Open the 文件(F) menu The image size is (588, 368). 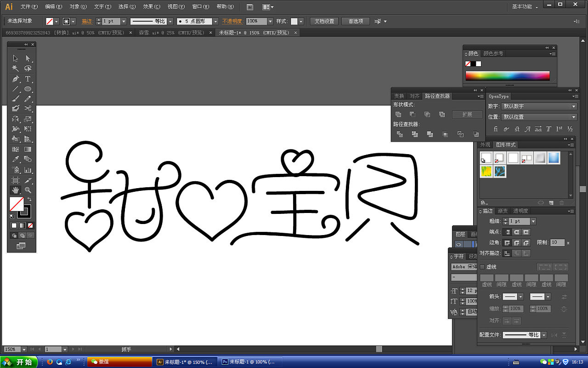[x=29, y=7]
